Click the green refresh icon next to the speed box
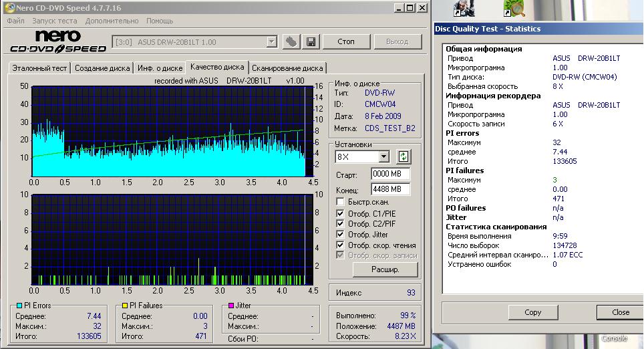 [404, 156]
